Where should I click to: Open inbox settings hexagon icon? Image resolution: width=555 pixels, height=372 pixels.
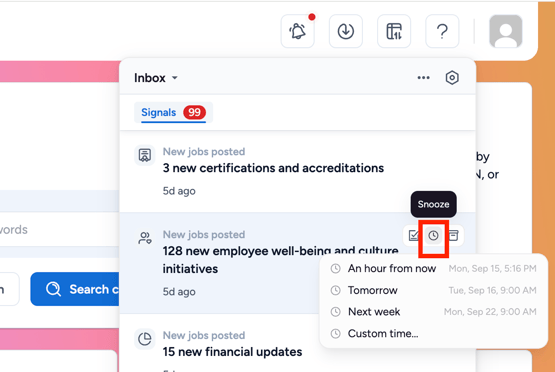452,78
